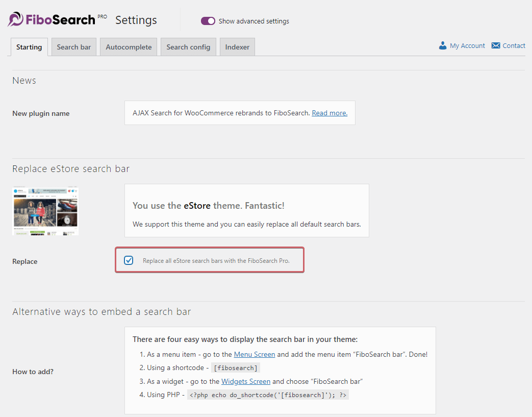Click 'There are four easy ways' text
The height and width of the screenshot is (417, 532).
point(245,339)
